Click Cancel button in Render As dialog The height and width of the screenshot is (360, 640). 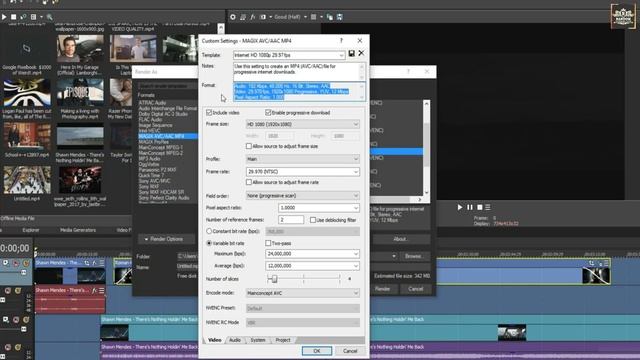click(x=416, y=289)
